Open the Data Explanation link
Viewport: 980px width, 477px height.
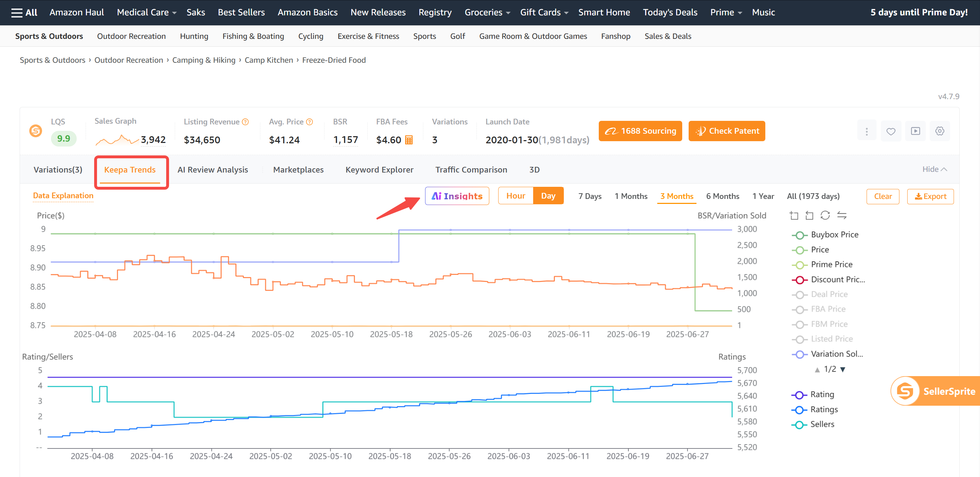[x=63, y=195]
